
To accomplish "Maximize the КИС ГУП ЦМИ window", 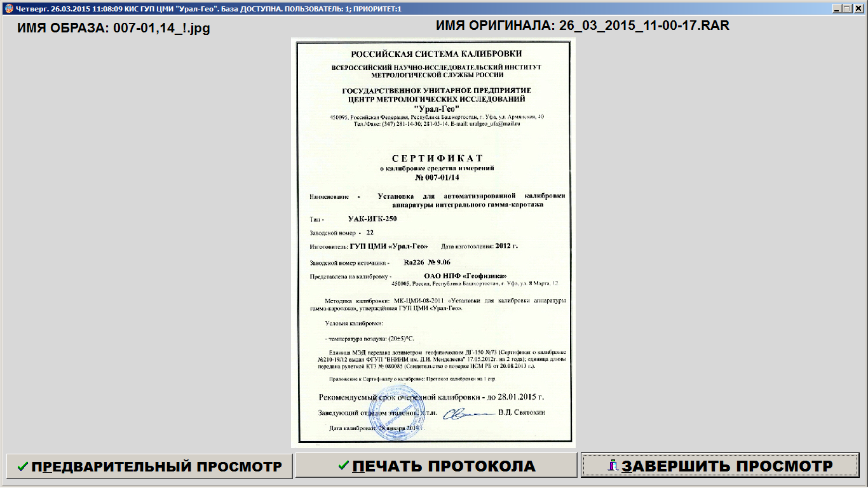I will [x=846, y=9].
